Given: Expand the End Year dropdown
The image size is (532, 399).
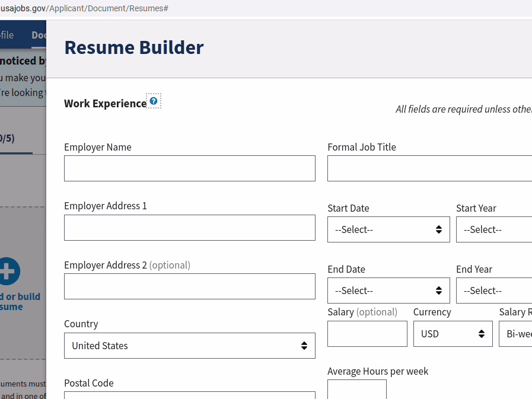Looking at the screenshot, I should (494, 291).
